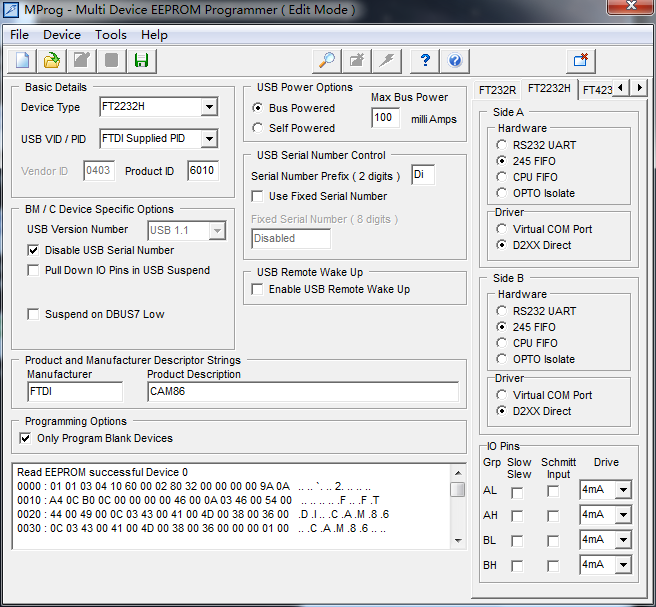Click the Product Description text field
This screenshot has height=607, width=656.
click(x=302, y=392)
